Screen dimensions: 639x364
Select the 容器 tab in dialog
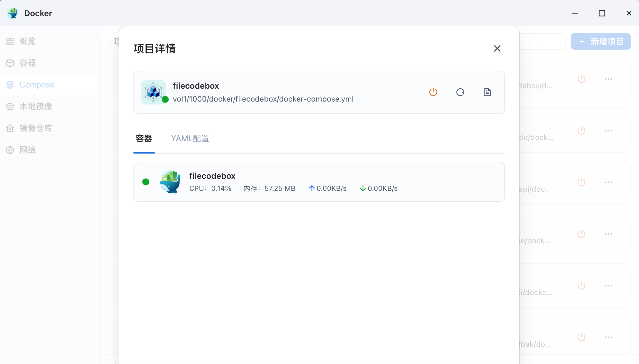[144, 138]
